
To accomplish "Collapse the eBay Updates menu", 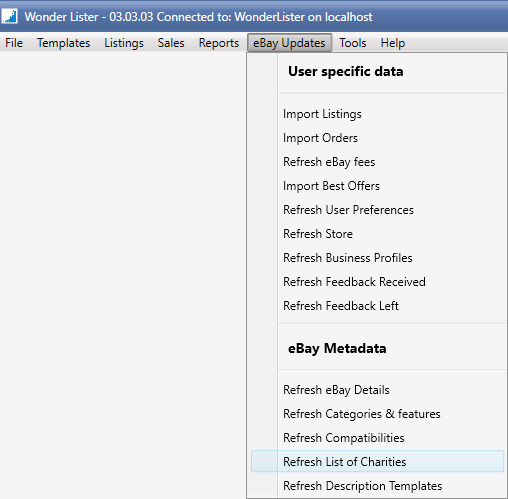I will (289, 43).
